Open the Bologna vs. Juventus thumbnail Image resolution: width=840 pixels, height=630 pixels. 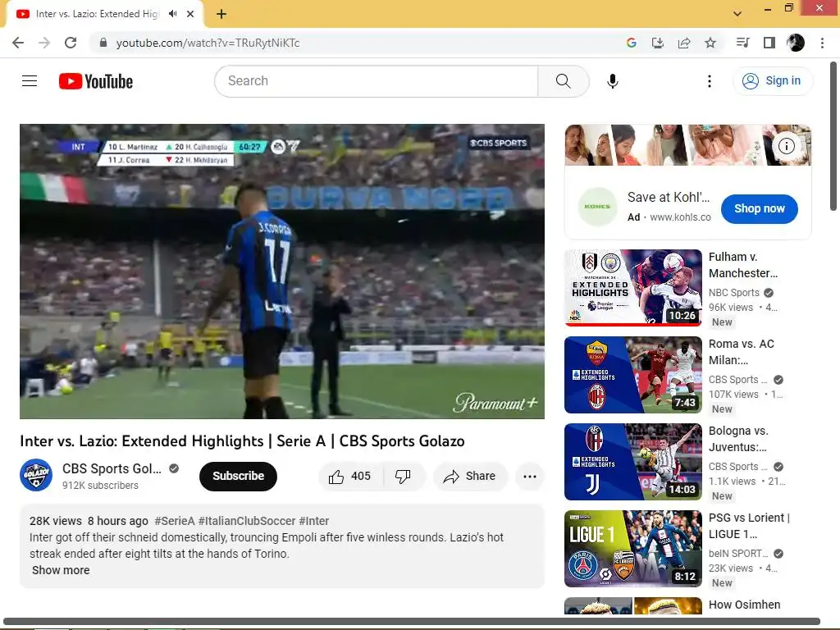632,461
